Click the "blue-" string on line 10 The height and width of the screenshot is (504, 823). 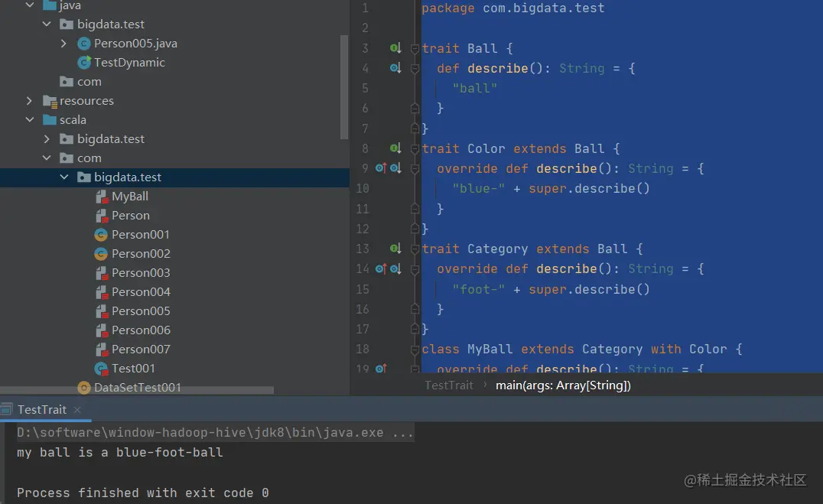[x=479, y=188]
